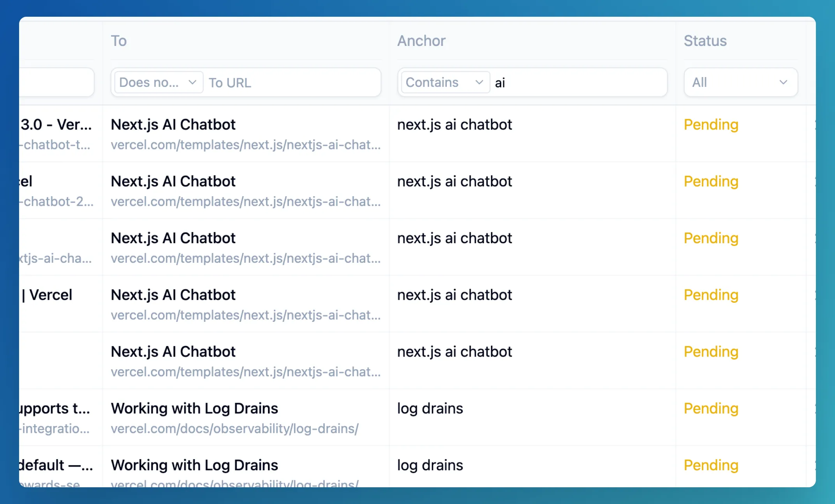Open the Status 'All' dropdown
Screen dimensions: 835x504
tap(740, 82)
